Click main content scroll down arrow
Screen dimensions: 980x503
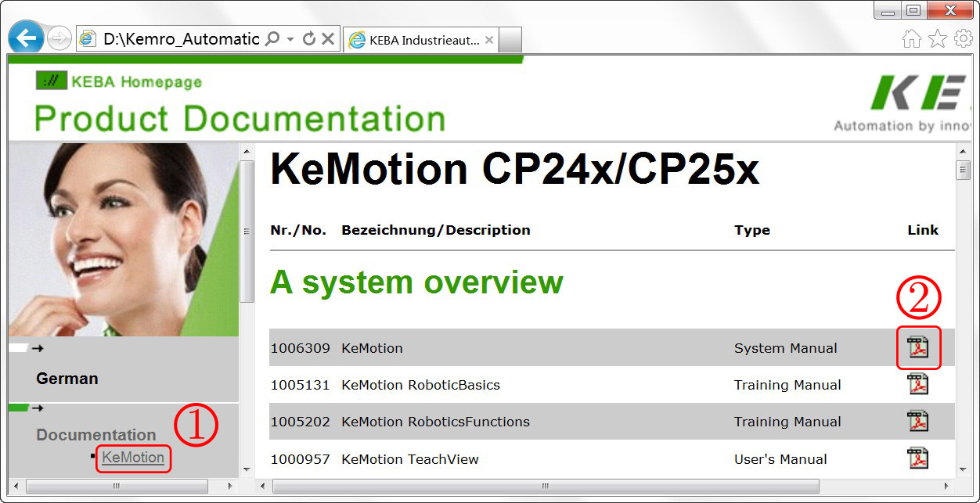point(963,469)
